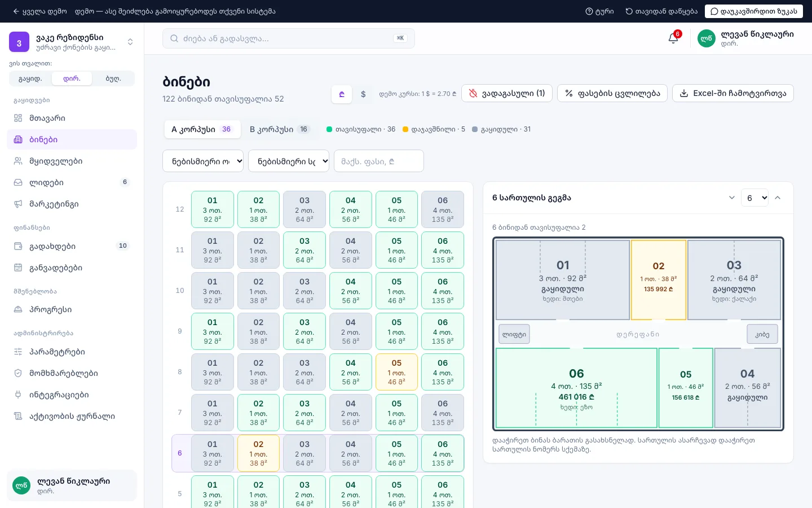Open აქტივობის ჟურნალი log icon

coord(18,416)
